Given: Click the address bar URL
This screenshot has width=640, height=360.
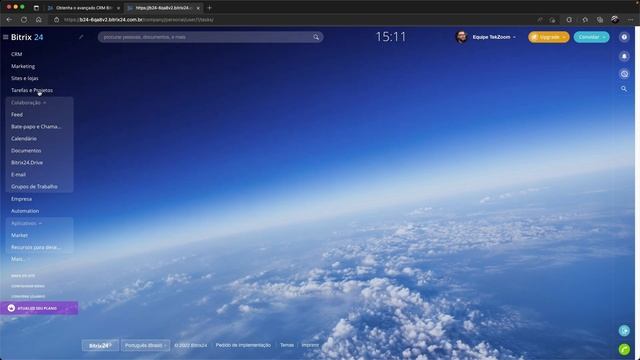Looking at the screenshot, I should click(x=139, y=20).
